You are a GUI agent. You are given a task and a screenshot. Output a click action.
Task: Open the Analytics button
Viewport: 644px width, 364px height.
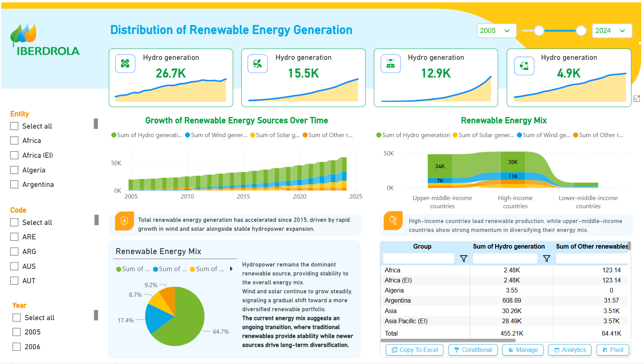(570, 350)
